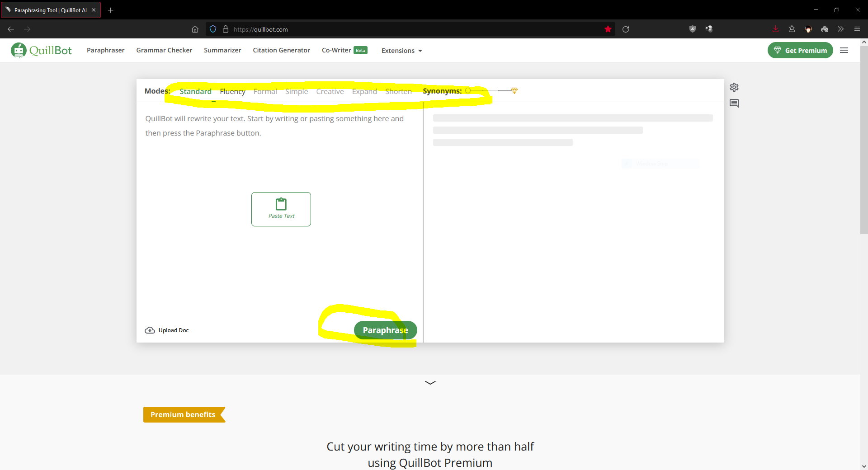Expand the page content chevron below Paraphrase
The image size is (868, 470).
click(x=430, y=382)
